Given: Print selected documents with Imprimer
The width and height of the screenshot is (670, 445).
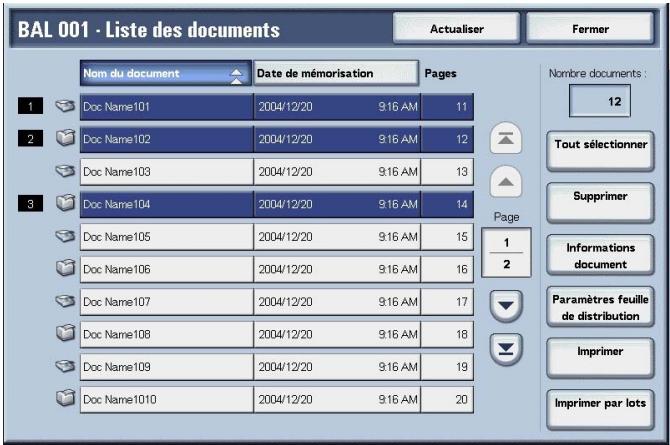Looking at the screenshot, I should (600, 358).
